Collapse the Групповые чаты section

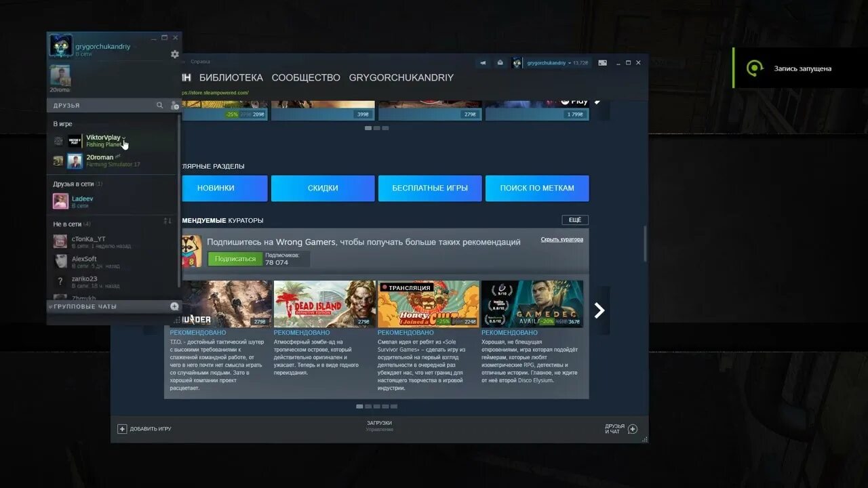tap(50, 306)
